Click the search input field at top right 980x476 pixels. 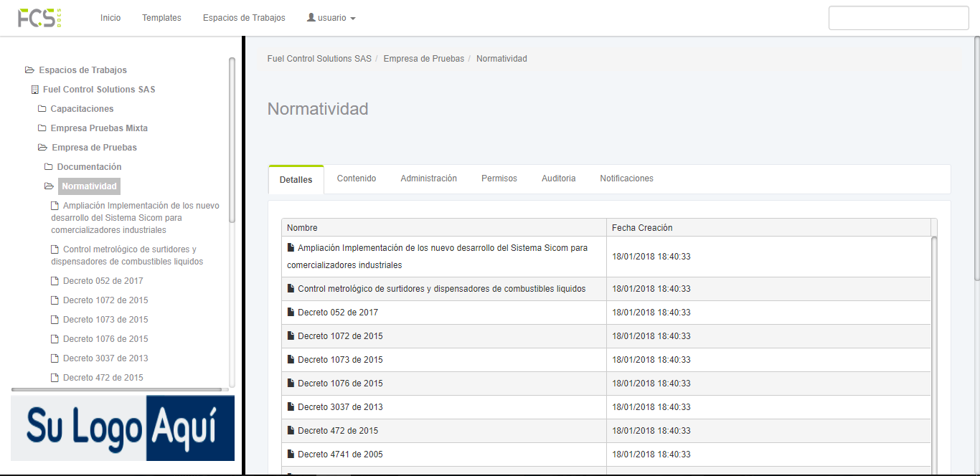click(898, 18)
